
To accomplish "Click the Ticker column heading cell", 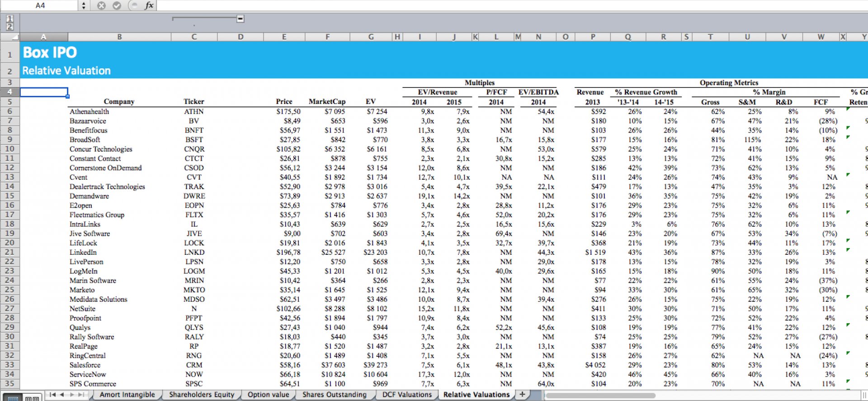I will 194,102.
